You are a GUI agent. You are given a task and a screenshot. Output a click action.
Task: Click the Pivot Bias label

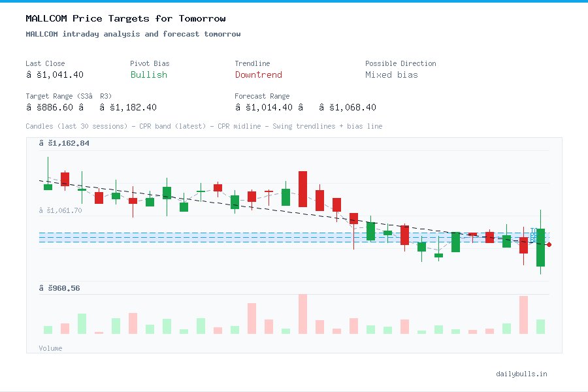point(150,63)
